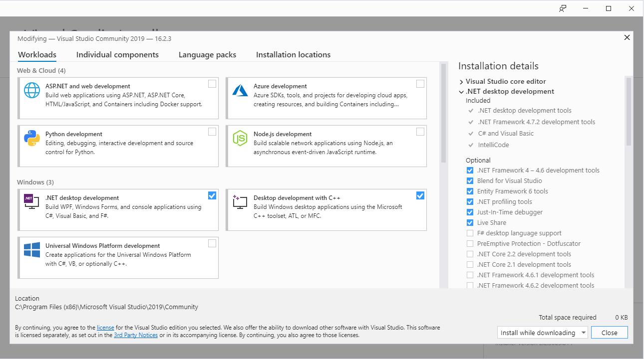Check F# desktop language support option
The height and width of the screenshot is (359, 644).
[x=470, y=233]
